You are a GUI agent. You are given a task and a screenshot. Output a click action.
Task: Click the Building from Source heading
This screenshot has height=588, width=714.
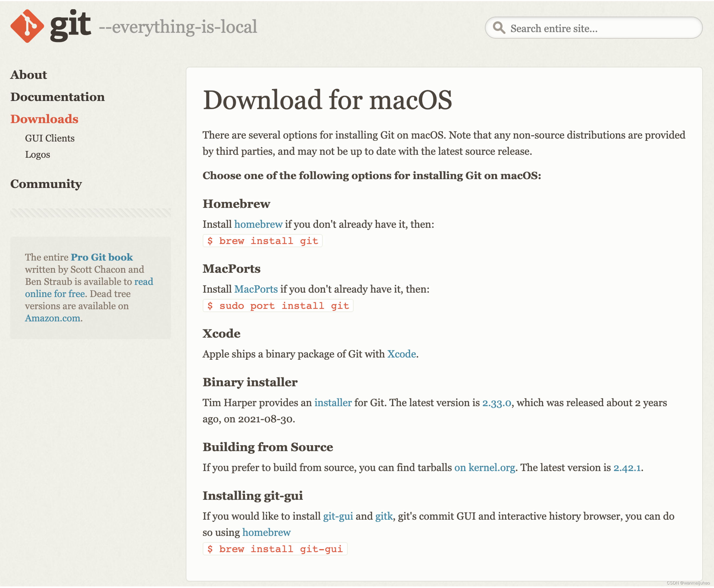pos(268,447)
